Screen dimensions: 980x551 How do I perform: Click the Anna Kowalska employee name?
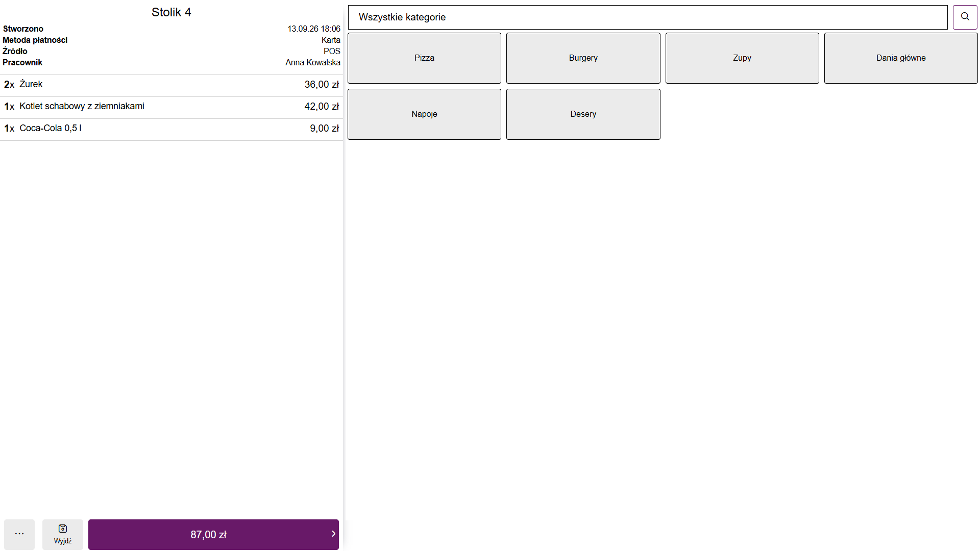click(313, 62)
